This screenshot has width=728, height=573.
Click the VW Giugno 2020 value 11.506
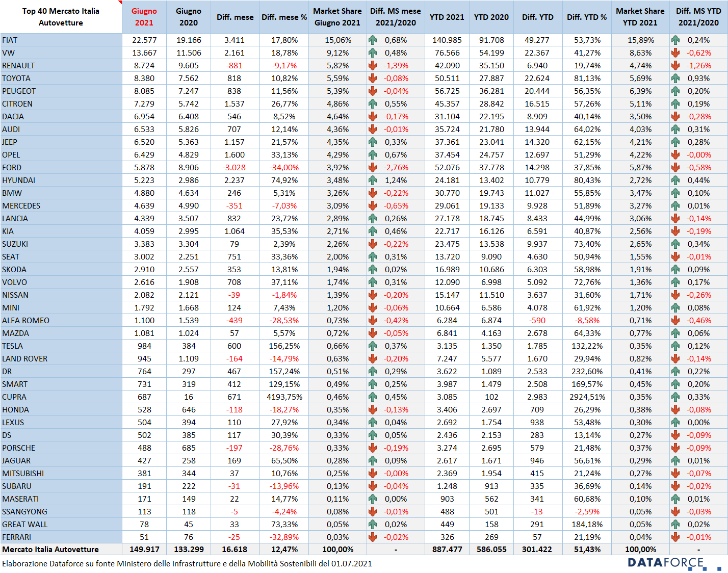coord(189,53)
